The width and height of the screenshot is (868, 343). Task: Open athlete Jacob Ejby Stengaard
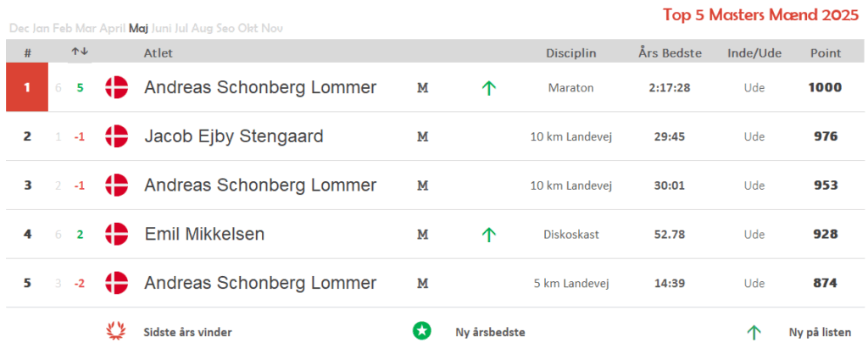(234, 136)
